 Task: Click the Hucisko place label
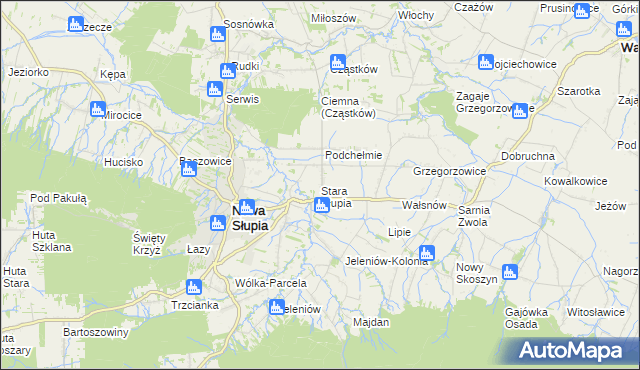pos(123,162)
